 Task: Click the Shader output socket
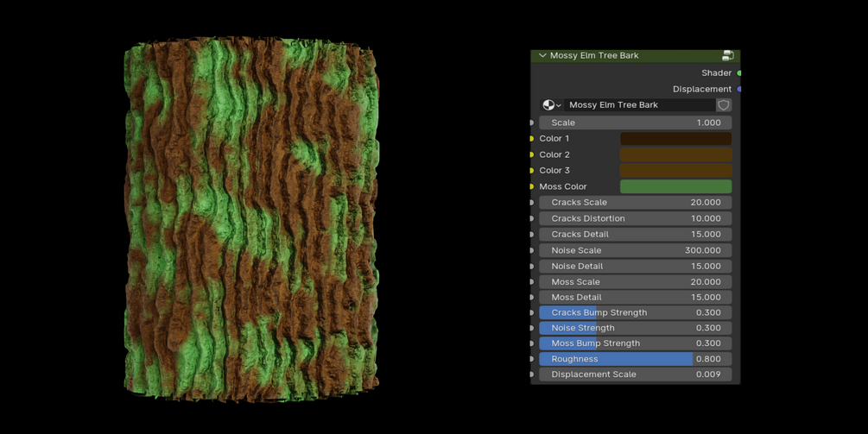739,73
